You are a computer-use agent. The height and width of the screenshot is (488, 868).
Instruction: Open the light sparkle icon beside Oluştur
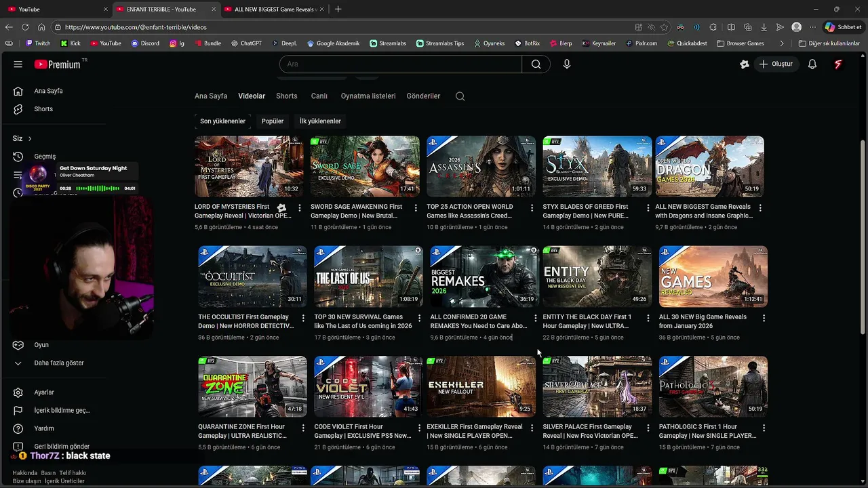745,64
